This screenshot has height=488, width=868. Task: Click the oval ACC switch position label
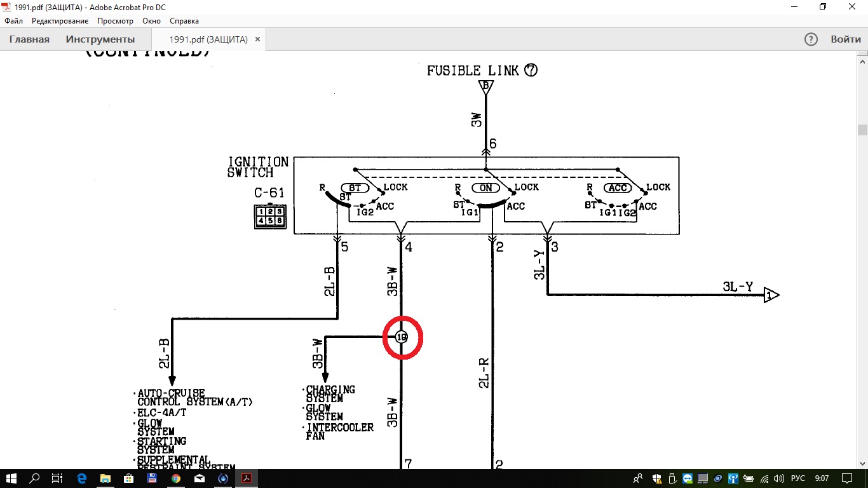coord(618,188)
